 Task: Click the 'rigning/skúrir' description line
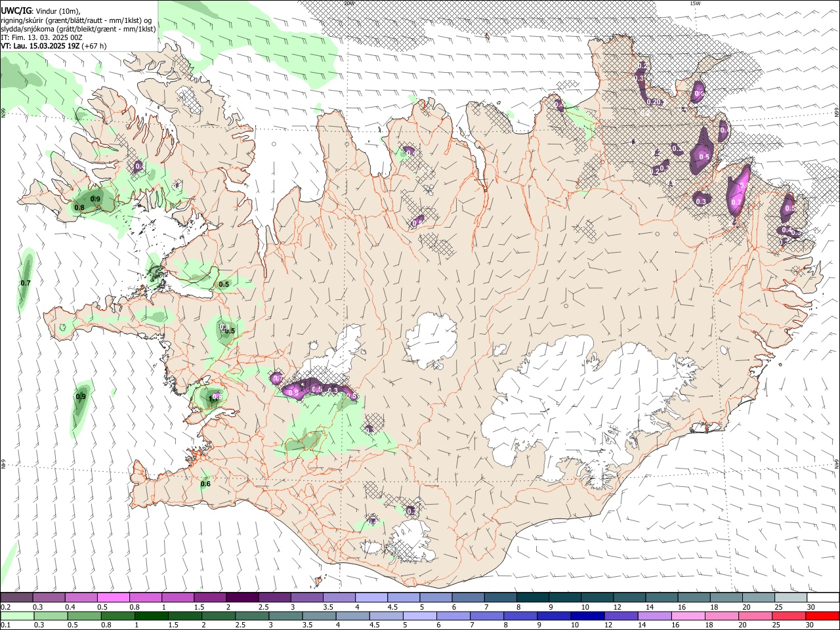tap(76, 20)
